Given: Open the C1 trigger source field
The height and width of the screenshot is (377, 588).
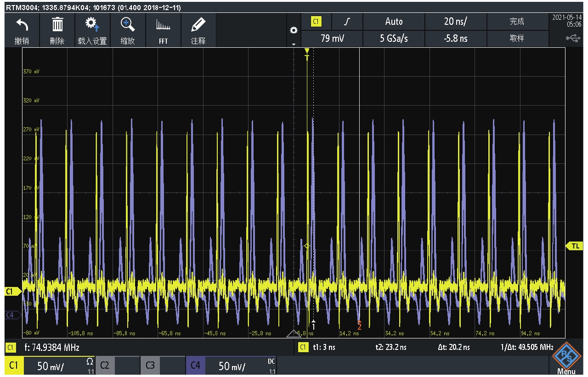Looking at the screenshot, I should (x=316, y=22).
